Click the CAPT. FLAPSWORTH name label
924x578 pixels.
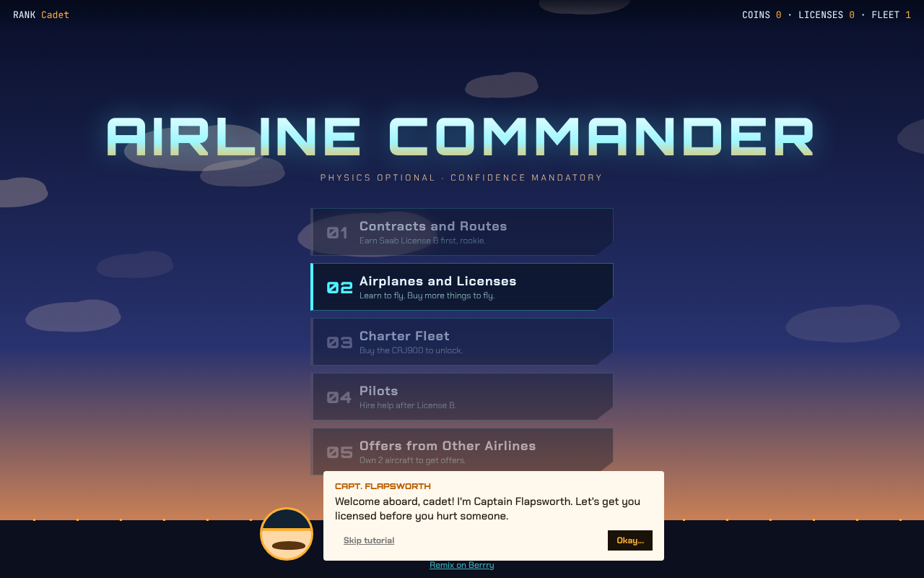click(383, 486)
